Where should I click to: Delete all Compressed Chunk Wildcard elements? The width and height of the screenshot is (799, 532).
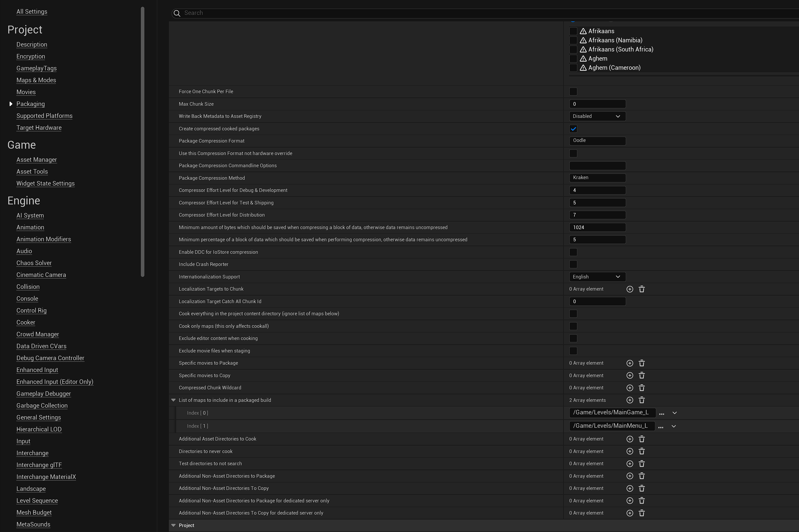coord(641,388)
